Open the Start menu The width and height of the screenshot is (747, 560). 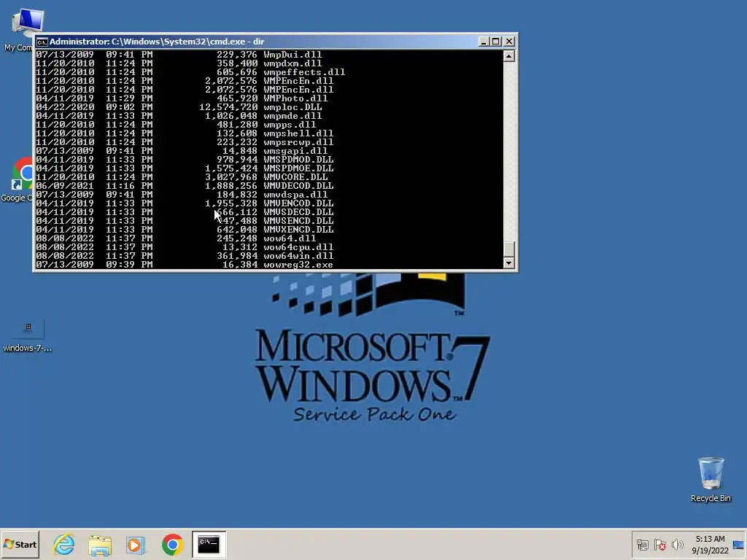click(20, 544)
